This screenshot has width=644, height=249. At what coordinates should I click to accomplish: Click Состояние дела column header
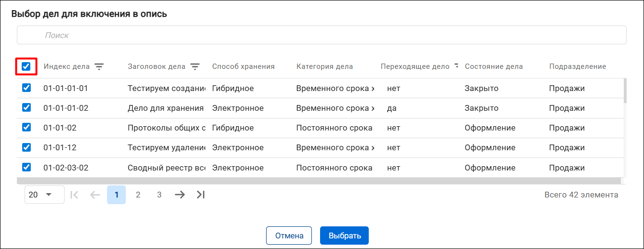(x=494, y=66)
